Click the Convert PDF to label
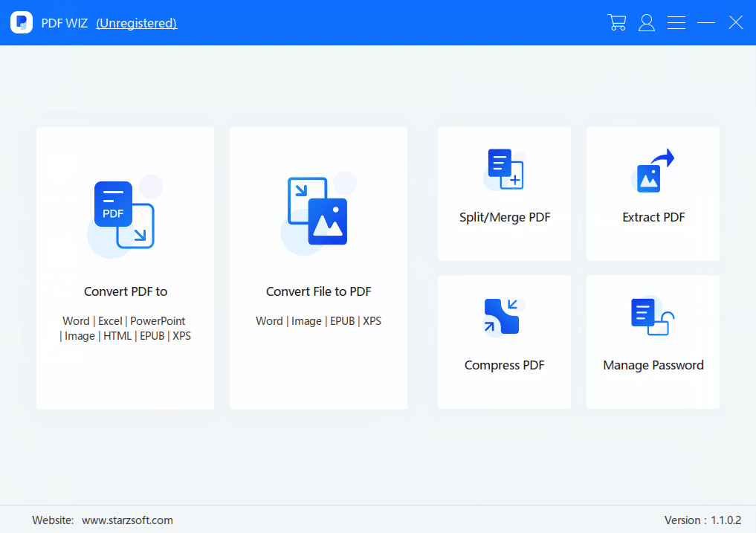756x533 pixels. pyautogui.click(x=126, y=291)
